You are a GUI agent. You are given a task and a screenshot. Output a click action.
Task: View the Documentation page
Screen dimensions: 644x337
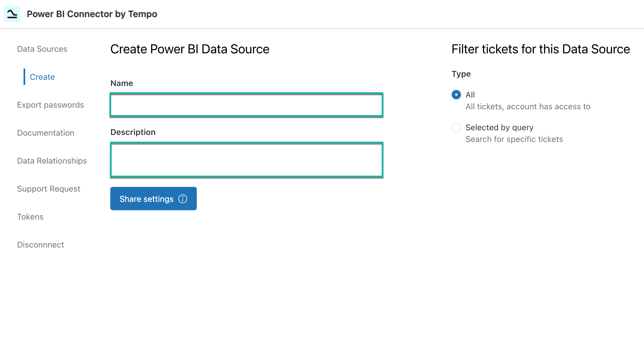coord(45,133)
